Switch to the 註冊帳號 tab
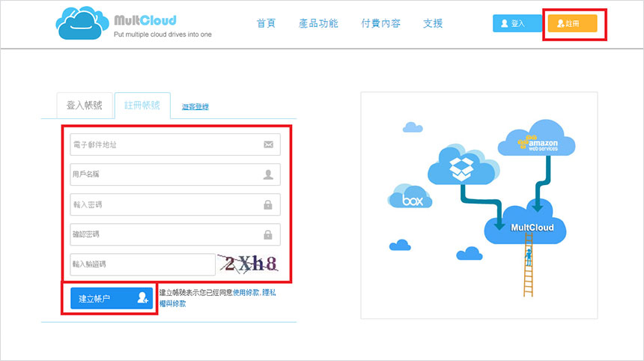The height and width of the screenshot is (361, 644). (142, 106)
